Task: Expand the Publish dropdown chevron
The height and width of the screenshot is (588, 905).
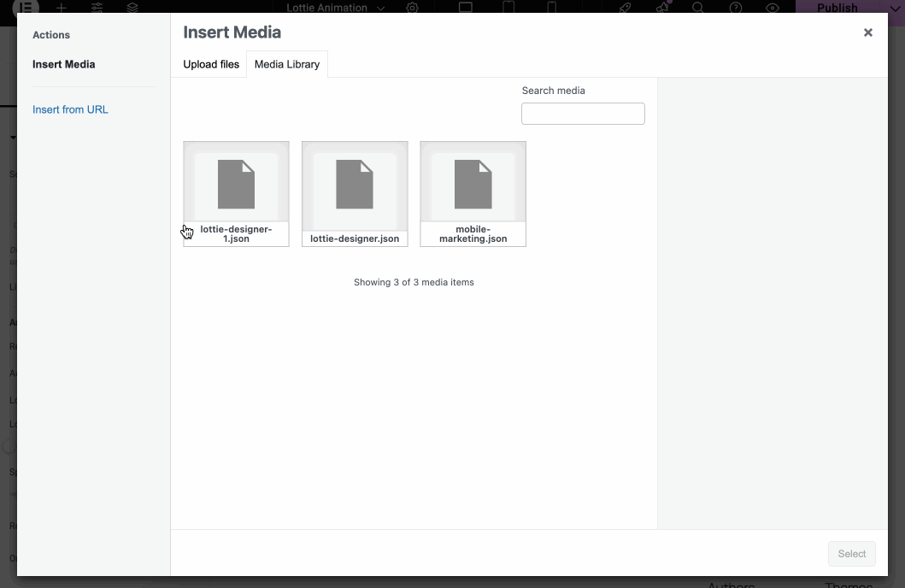Action: point(893,8)
